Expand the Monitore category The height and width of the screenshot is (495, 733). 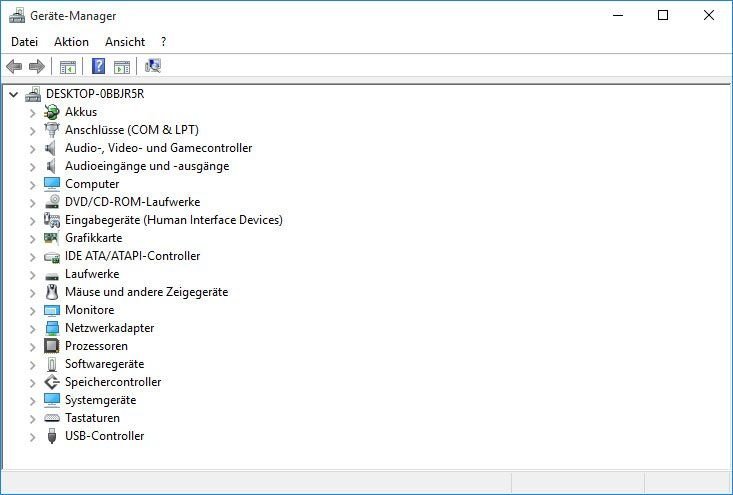click(32, 311)
